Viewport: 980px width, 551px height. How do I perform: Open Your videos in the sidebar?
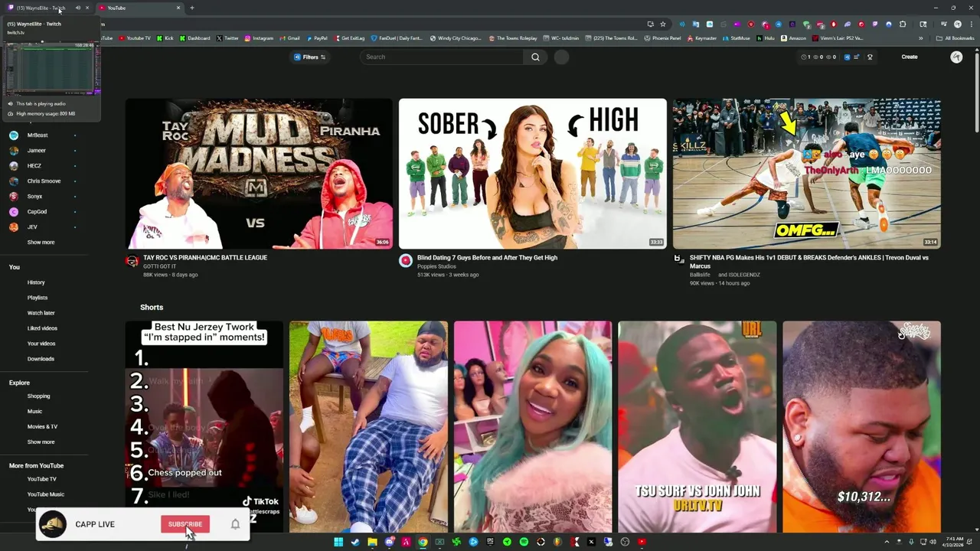click(x=41, y=344)
